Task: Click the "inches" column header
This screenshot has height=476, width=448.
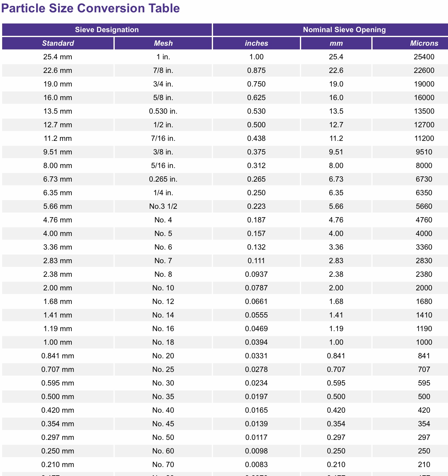Action: click(x=256, y=43)
